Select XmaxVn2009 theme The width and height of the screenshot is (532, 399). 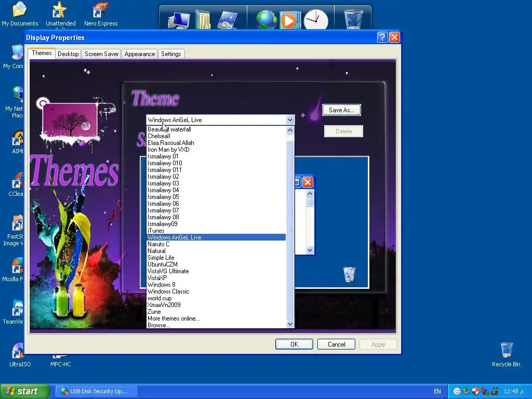(216, 305)
